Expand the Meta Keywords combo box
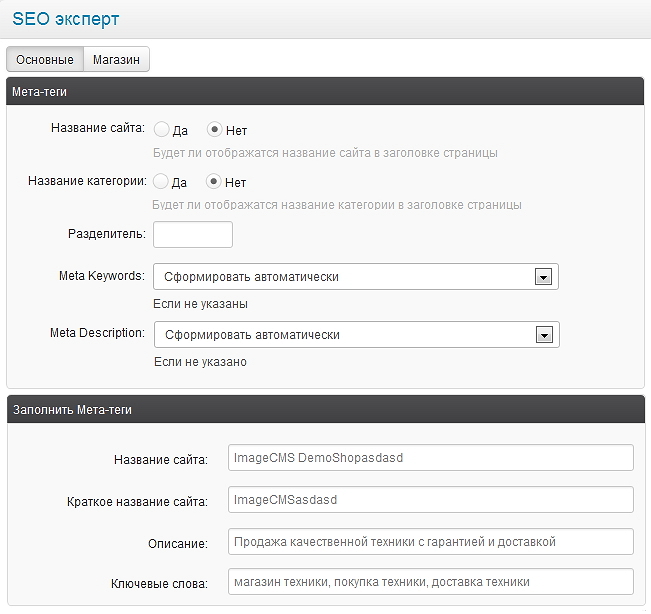The height and width of the screenshot is (614, 651). click(356, 276)
